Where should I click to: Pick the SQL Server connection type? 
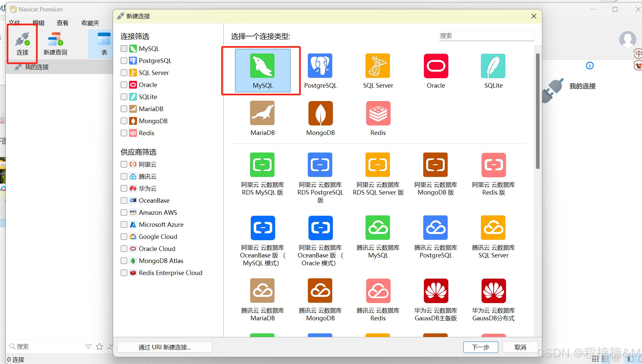[x=378, y=71]
